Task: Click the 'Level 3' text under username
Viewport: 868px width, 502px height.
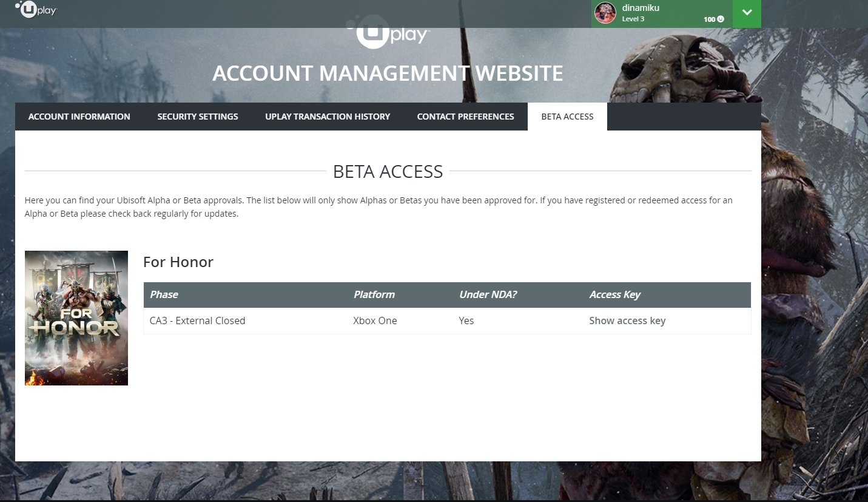Action: click(x=633, y=19)
